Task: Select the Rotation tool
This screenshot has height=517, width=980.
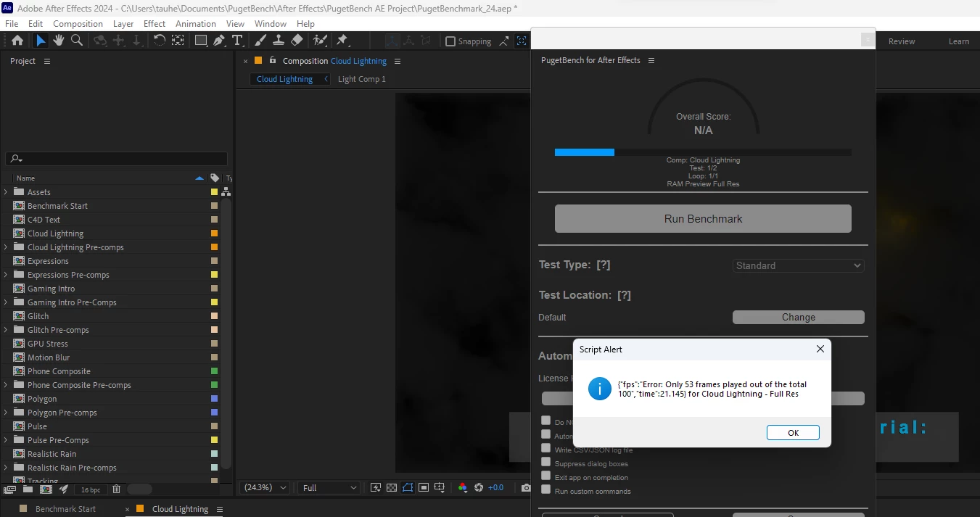Action: pyautogui.click(x=160, y=41)
